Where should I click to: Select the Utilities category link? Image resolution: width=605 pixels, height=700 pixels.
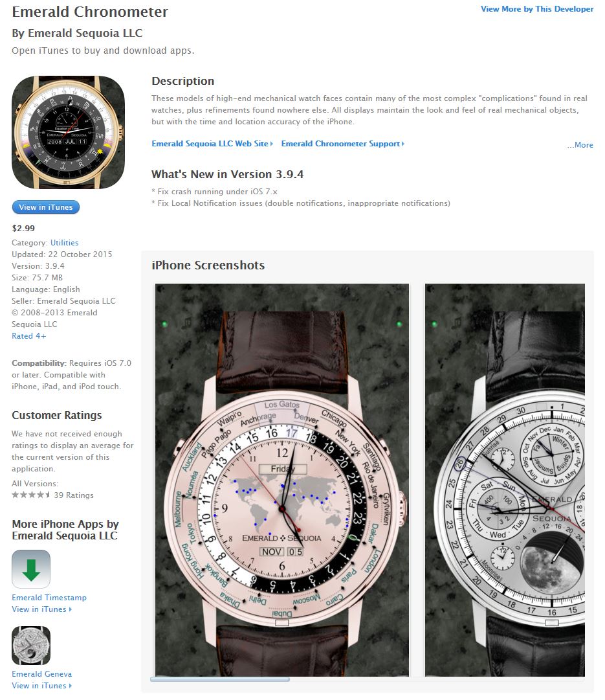pyautogui.click(x=64, y=242)
